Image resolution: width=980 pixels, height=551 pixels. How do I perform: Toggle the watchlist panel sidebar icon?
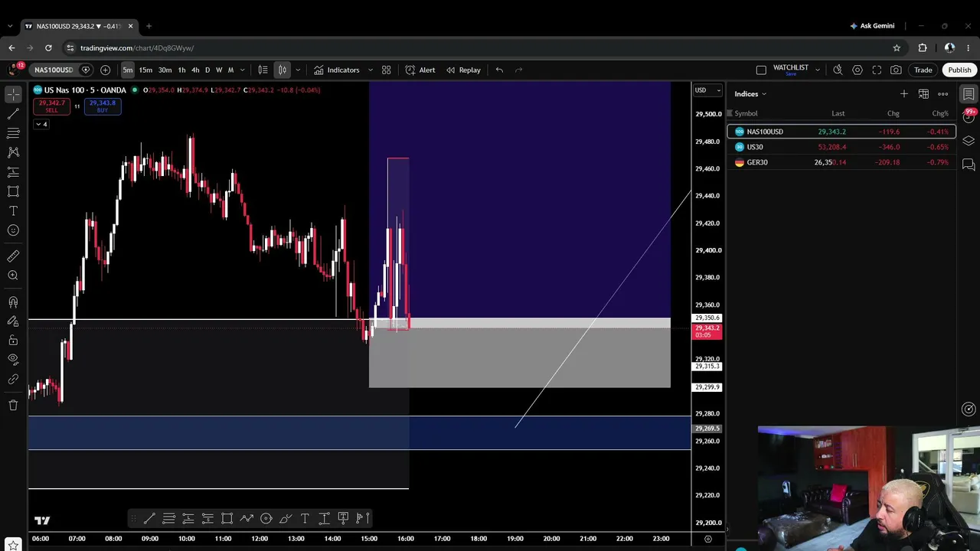click(x=969, y=94)
